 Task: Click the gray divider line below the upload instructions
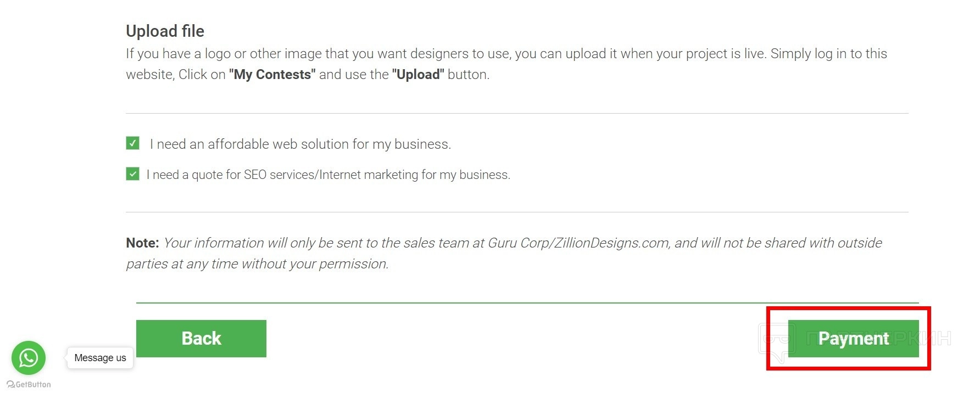point(516,114)
